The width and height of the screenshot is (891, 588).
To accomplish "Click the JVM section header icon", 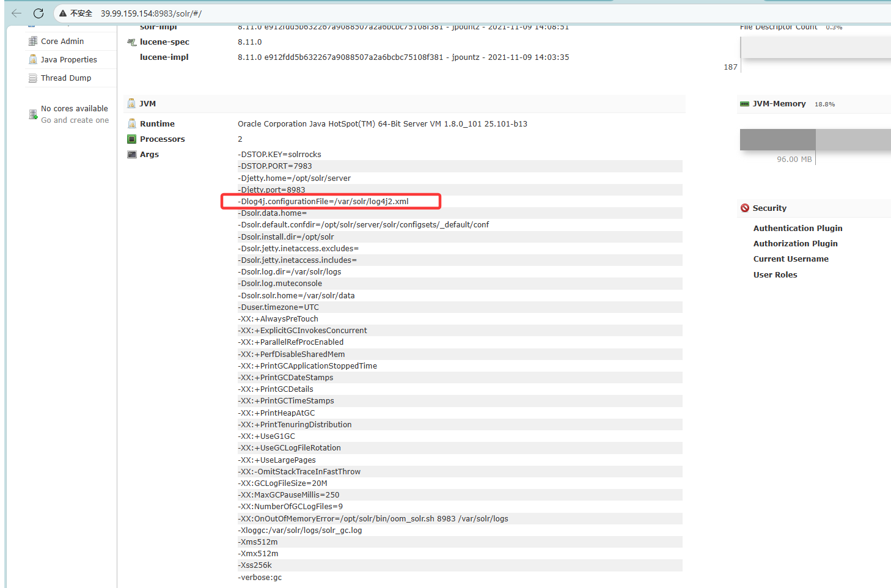I will click(x=131, y=103).
